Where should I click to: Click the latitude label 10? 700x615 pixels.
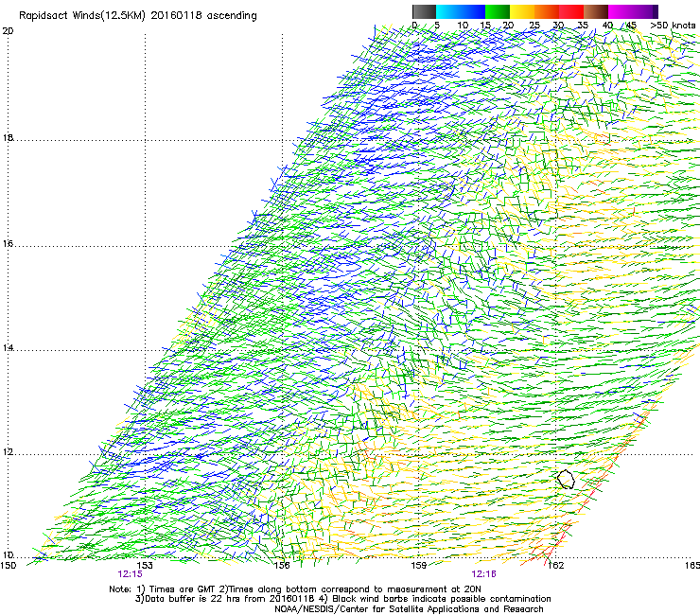(8, 554)
